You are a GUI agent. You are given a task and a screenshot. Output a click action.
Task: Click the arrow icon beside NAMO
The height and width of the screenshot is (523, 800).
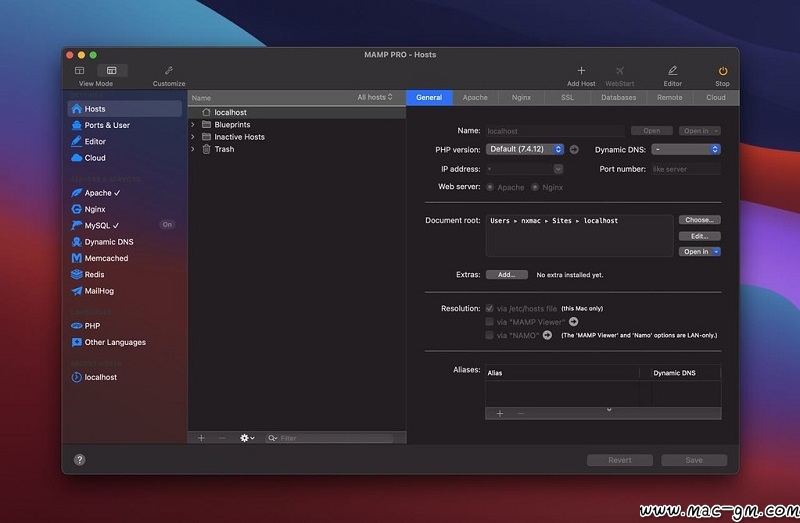[547, 335]
